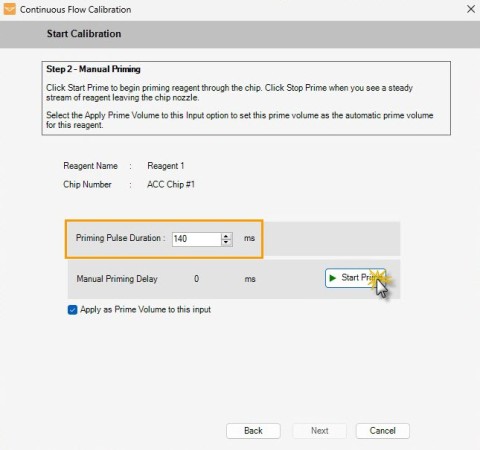The width and height of the screenshot is (480, 450).
Task: Click the Priming Pulse Duration value field
Action: pos(197,239)
